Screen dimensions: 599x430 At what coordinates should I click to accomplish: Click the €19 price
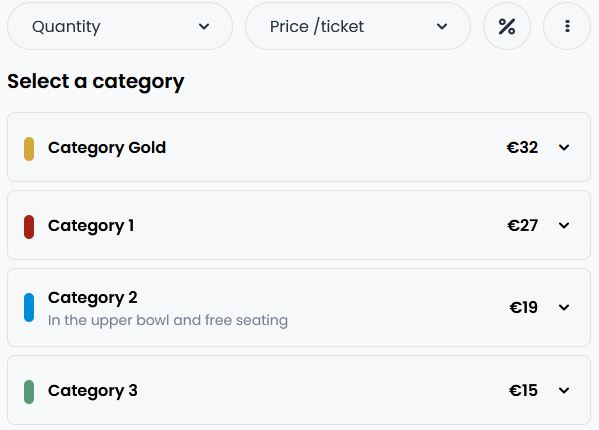click(523, 307)
